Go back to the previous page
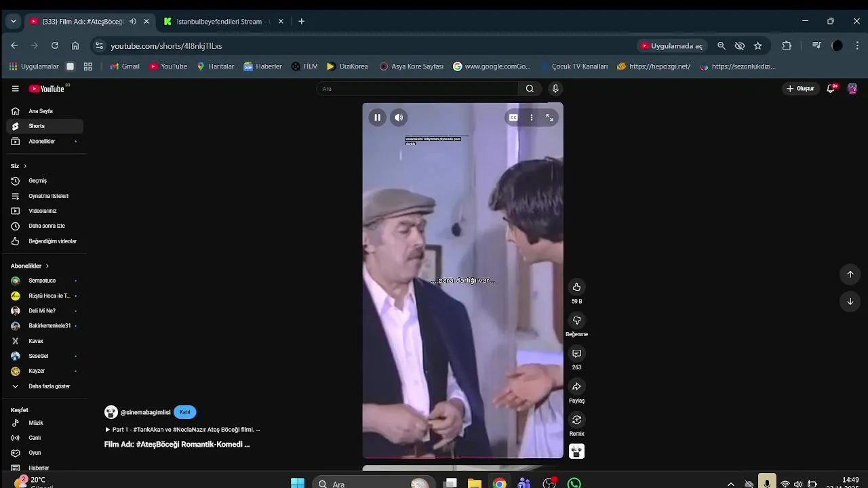The height and width of the screenshot is (488, 868). tap(14, 45)
